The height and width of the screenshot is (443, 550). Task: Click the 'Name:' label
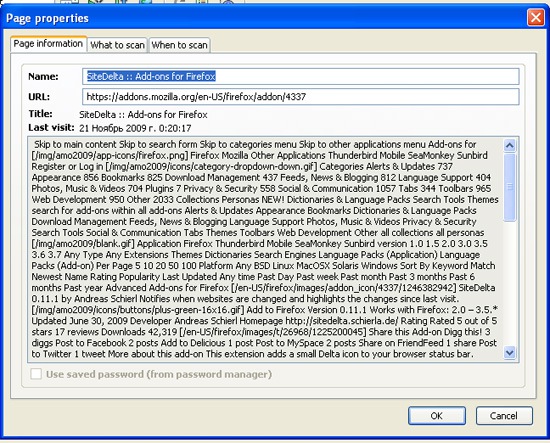43,76
